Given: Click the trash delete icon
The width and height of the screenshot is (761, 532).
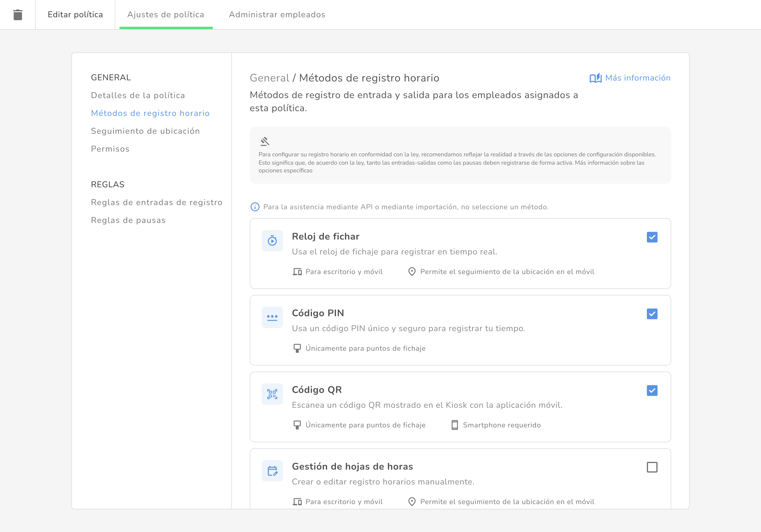Looking at the screenshot, I should coord(18,15).
